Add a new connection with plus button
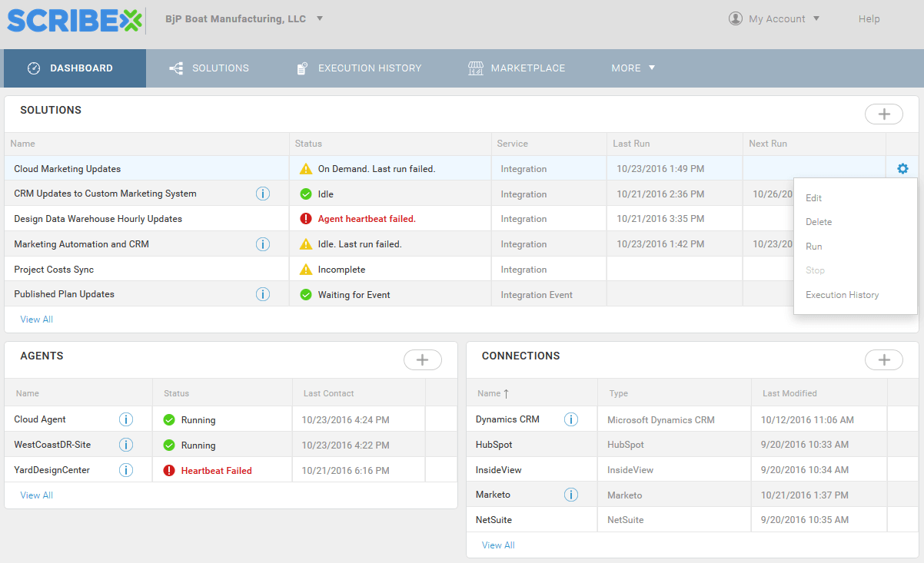 click(884, 359)
